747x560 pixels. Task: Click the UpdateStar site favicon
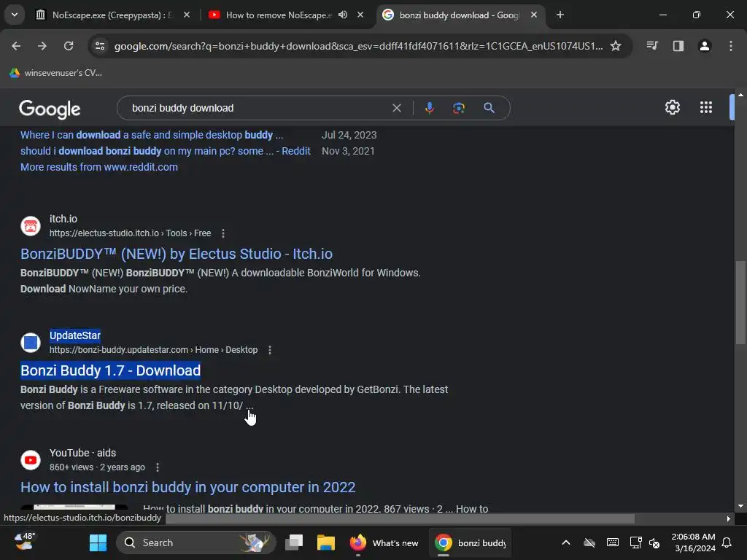(31, 343)
